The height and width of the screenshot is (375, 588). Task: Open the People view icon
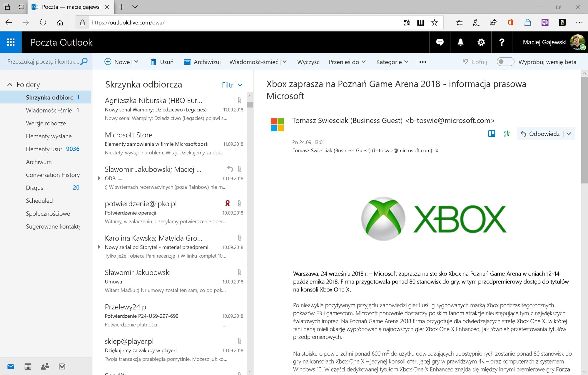45,366
